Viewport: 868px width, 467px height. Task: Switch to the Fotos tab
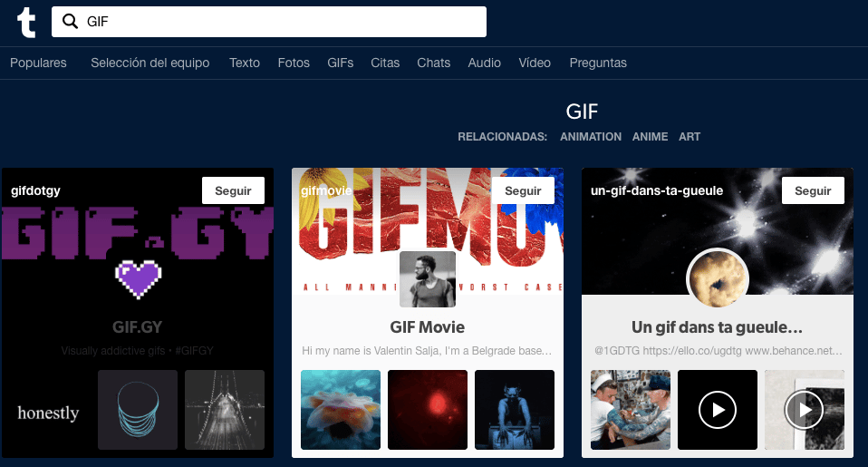(294, 63)
